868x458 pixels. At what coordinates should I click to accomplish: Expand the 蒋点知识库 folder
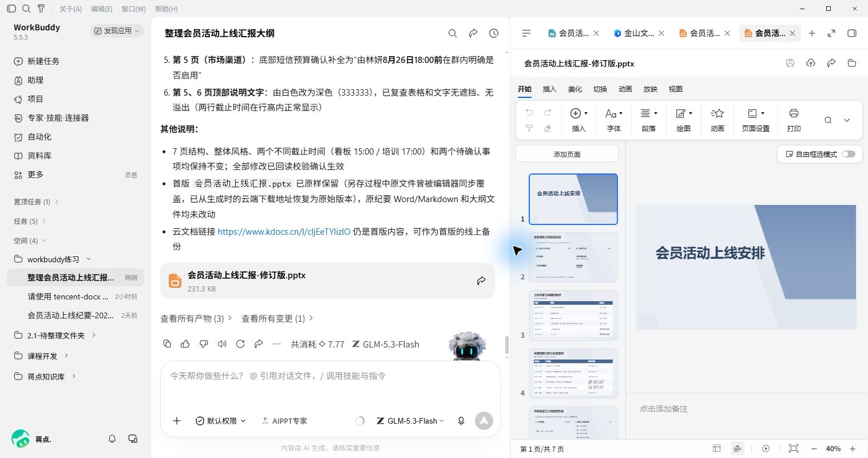tap(74, 376)
